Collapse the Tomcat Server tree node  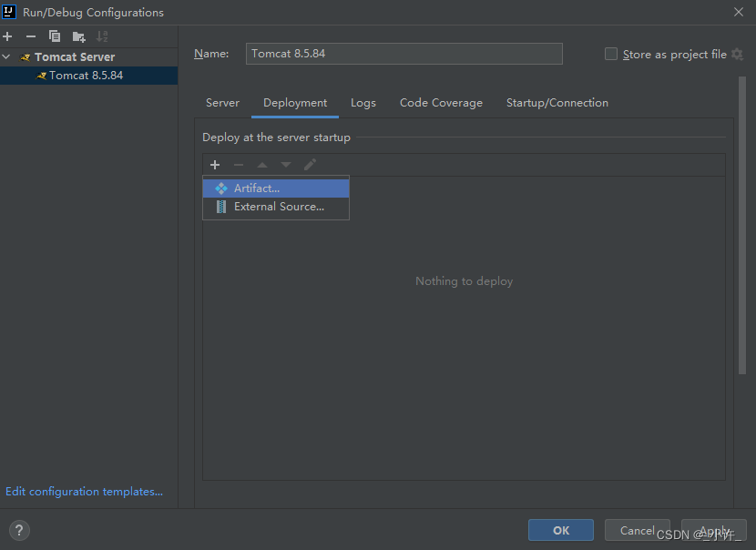6,56
